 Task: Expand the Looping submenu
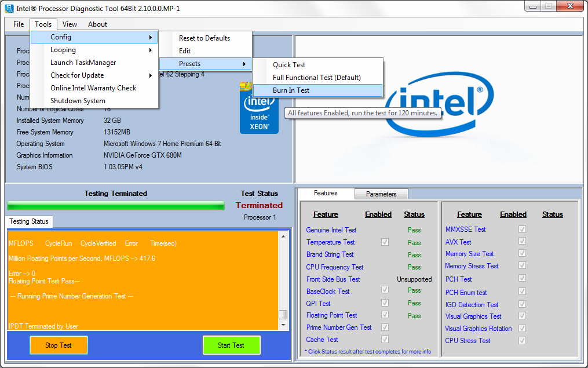94,50
